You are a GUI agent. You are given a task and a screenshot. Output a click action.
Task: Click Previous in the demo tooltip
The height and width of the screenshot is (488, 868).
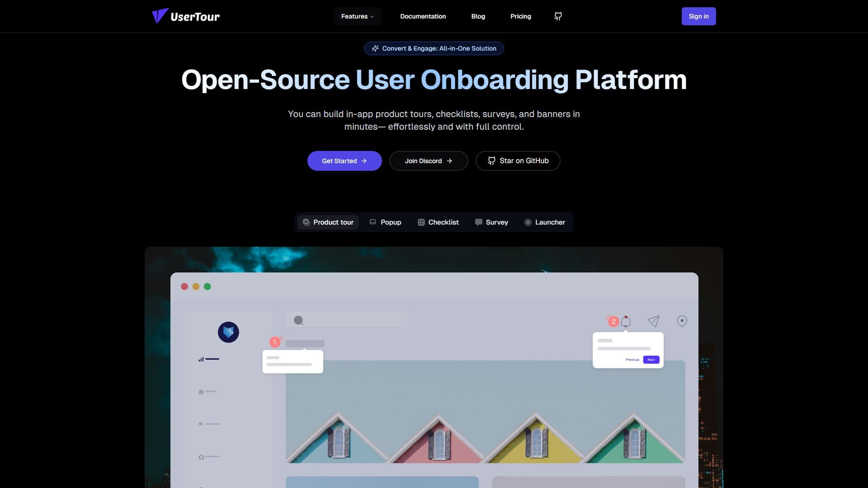click(x=632, y=360)
